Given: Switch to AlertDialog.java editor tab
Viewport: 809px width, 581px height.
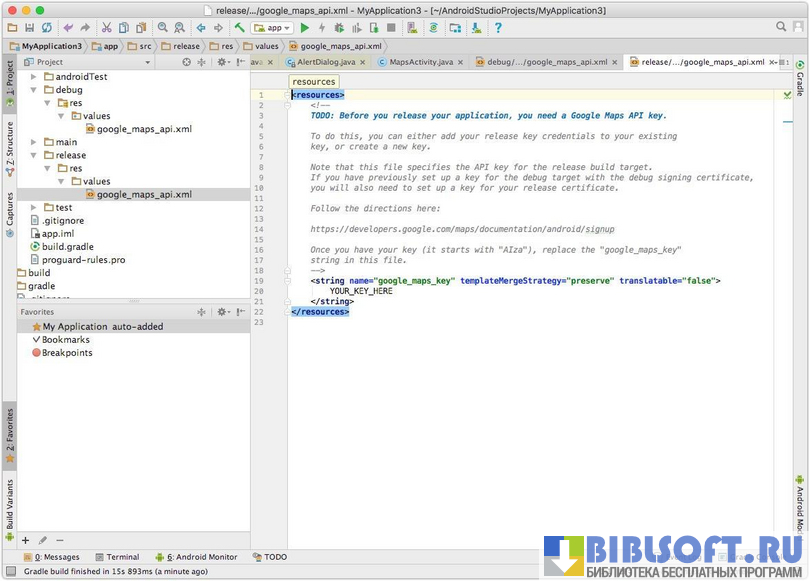Looking at the screenshot, I should tap(319, 62).
